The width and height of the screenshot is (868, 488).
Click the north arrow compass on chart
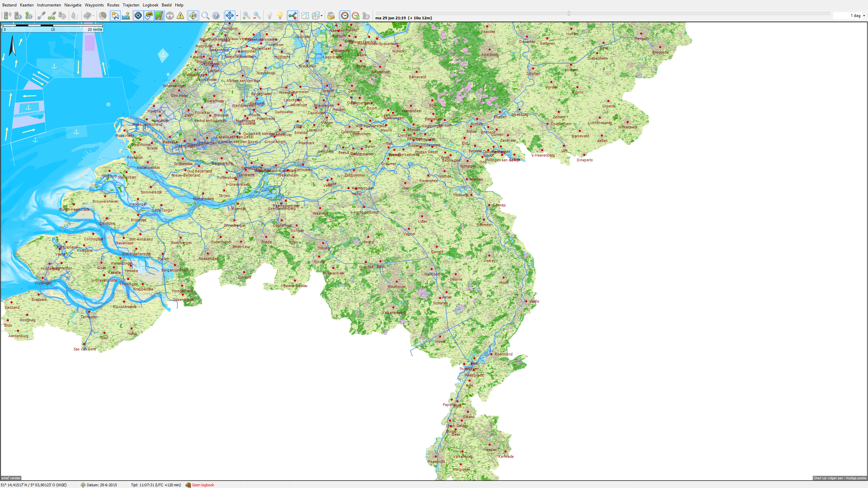point(12,46)
